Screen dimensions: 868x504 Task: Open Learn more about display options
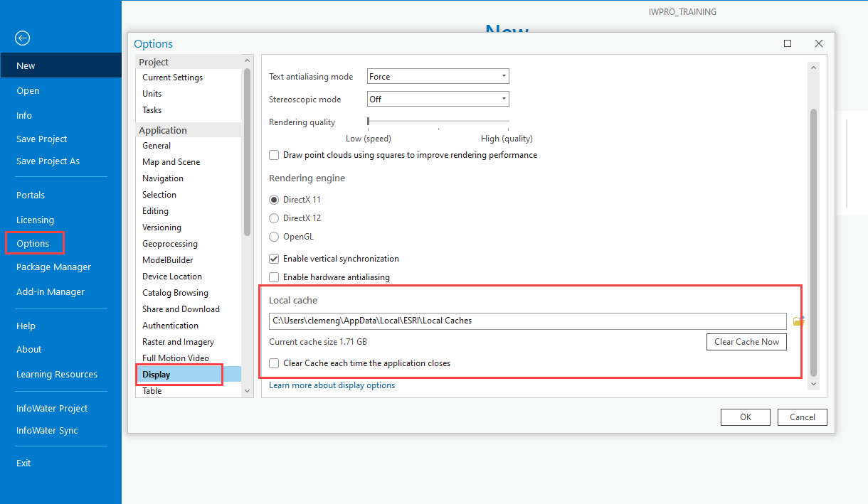[x=332, y=385]
